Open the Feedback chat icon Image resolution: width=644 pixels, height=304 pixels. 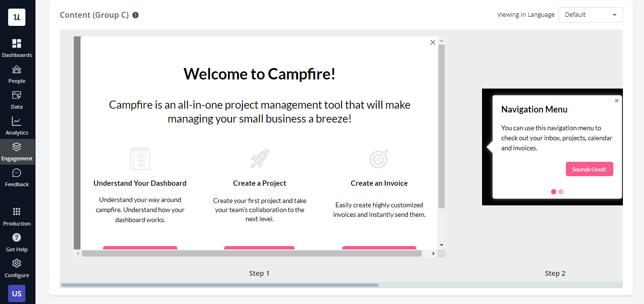[17, 173]
